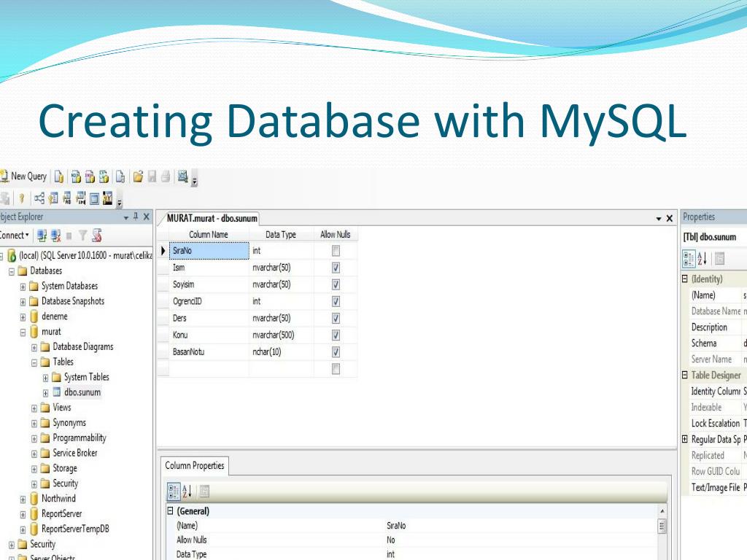The height and width of the screenshot is (560, 747).
Task: Collapse the murat database node
Action: click(x=23, y=332)
